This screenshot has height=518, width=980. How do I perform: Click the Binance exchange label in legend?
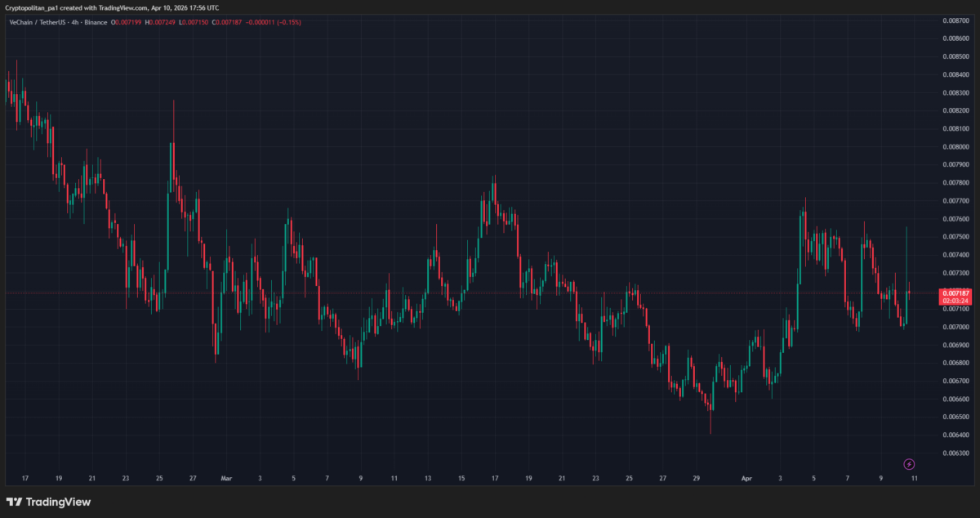click(96, 22)
